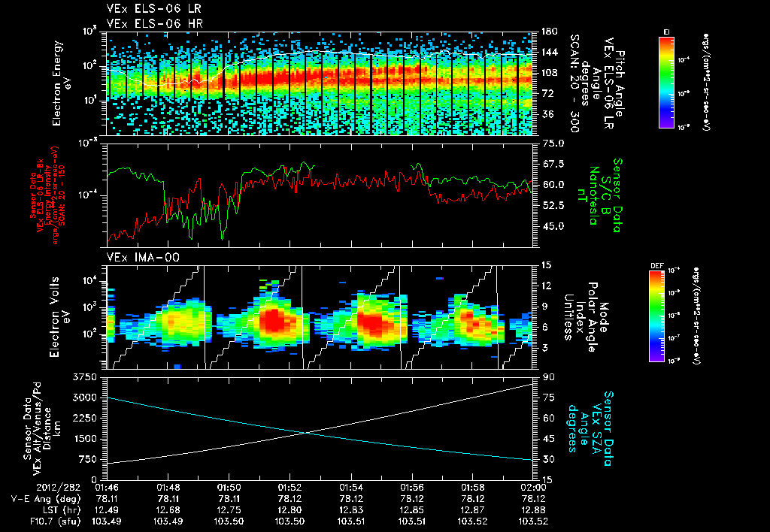The height and width of the screenshot is (532, 770).
Task: Click where altitude and SZA lines cross
Action: pos(307,432)
